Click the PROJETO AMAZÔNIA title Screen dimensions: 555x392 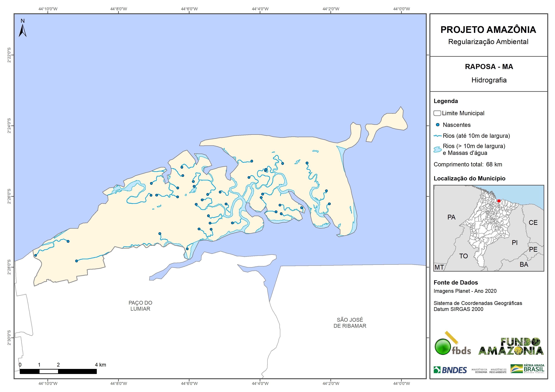click(x=488, y=30)
